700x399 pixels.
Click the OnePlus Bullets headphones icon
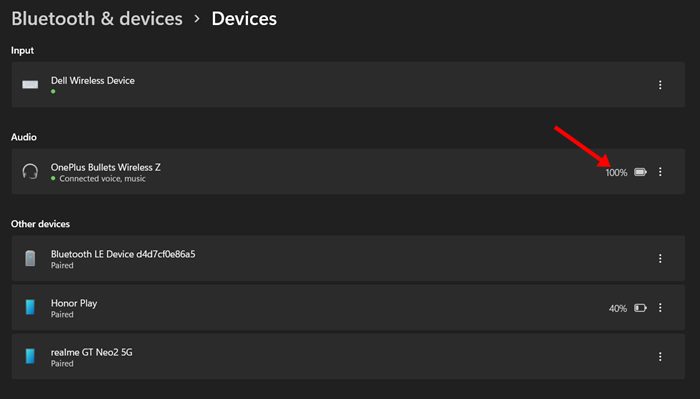pos(30,171)
